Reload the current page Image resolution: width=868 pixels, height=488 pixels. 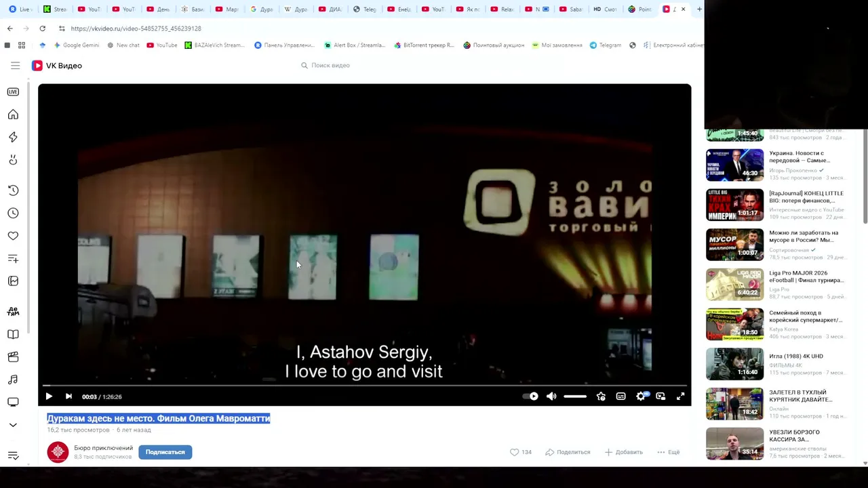pyautogui.click(x=42, y=28)
